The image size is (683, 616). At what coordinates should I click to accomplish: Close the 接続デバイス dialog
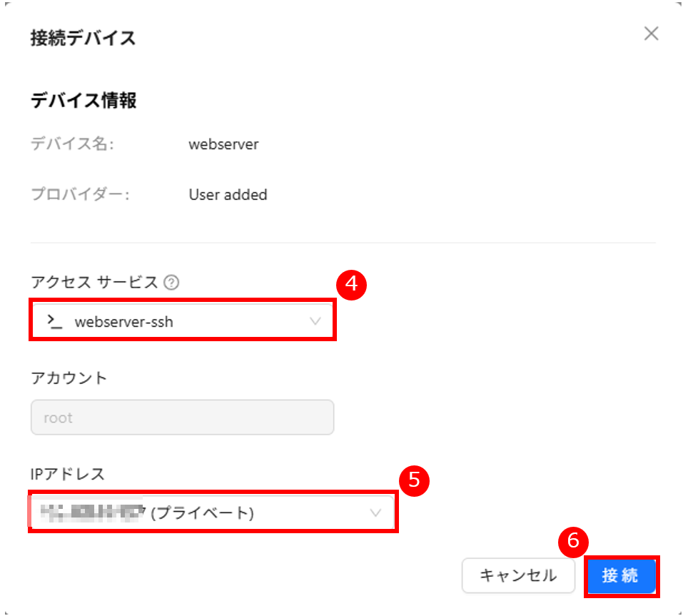point(651,34)
